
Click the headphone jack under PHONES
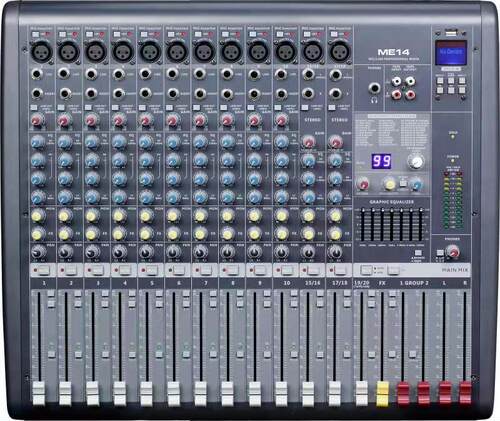coord(374,88)
